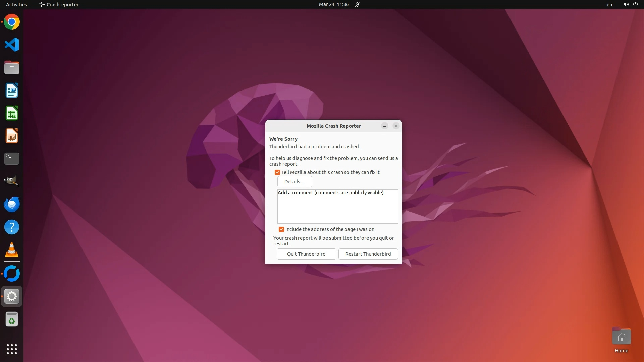Open Thunderbird from the dock
The image size is (644, 362).
point(12,204)
